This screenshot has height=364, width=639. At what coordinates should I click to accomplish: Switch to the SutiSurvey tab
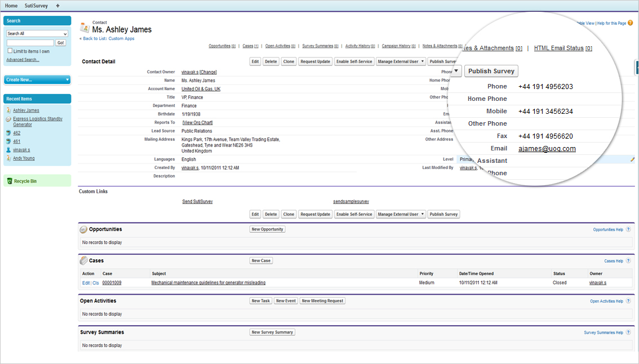(36, 6)
